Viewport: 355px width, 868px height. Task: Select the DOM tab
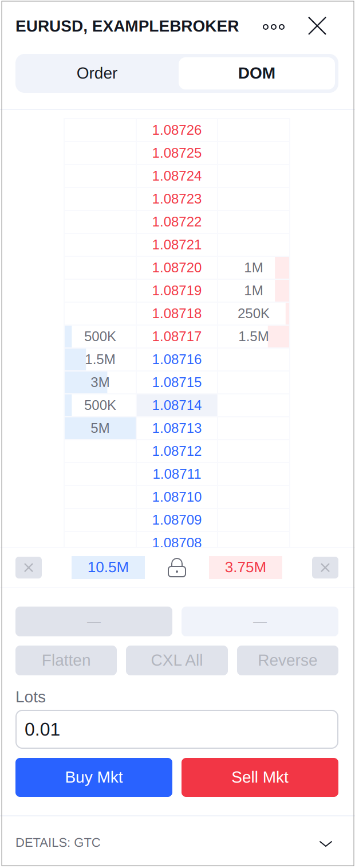pyautogui.click(x=257, y=73)
